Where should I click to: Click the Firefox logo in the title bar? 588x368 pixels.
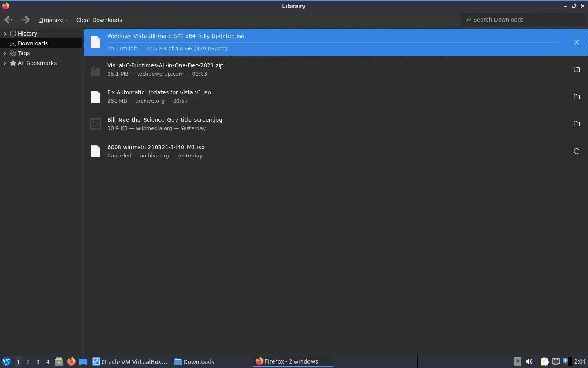6,6
